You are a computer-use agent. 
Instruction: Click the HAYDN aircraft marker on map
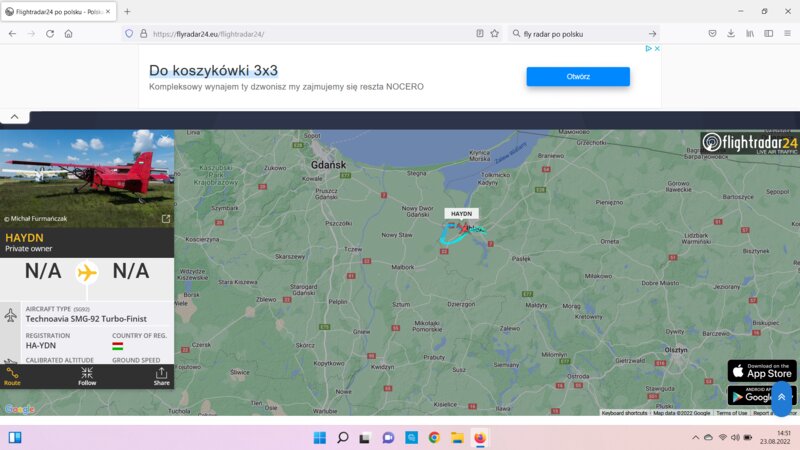(x=463, y=227)
